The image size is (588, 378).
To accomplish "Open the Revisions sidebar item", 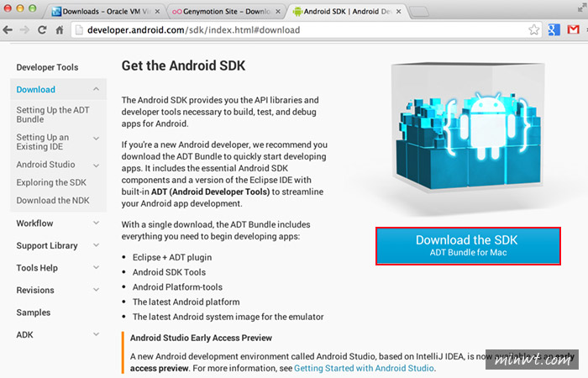I will 35,291.
